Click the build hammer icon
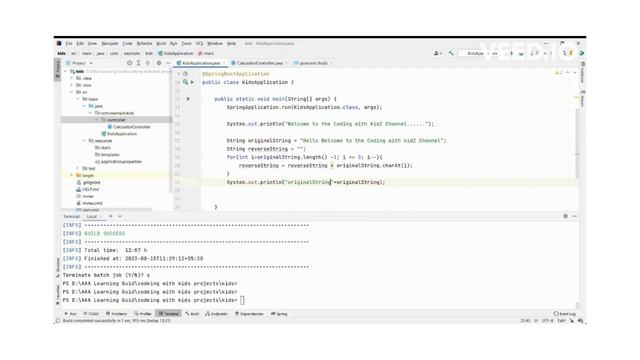This screenshot has width=640, height=360. (451, 53)
